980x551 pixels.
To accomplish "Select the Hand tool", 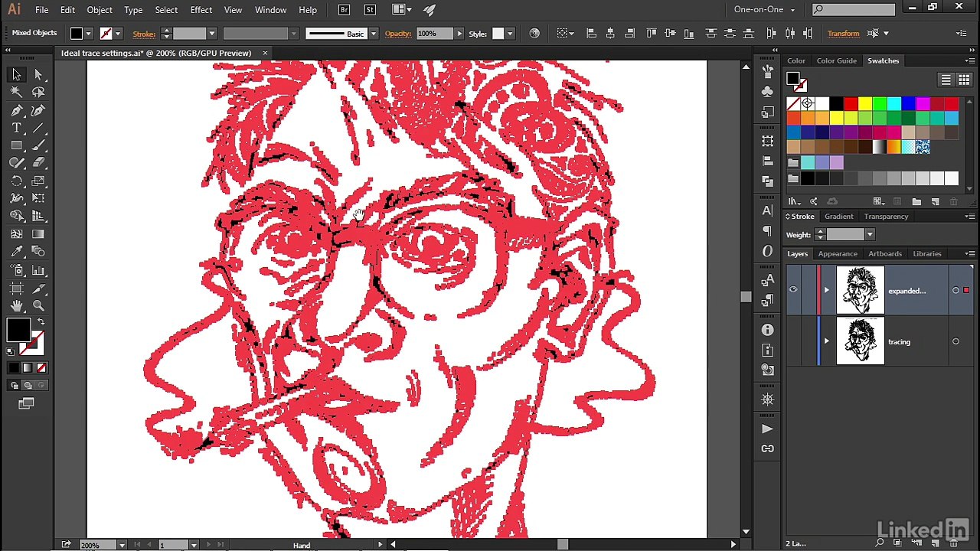I will point(16,306).
